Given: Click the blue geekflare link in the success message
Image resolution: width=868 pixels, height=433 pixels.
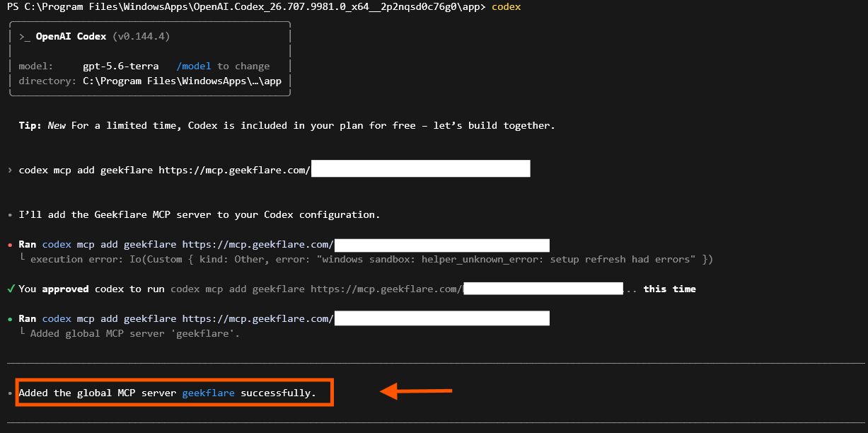Looking at the screenshot, I should coord(208,393).
